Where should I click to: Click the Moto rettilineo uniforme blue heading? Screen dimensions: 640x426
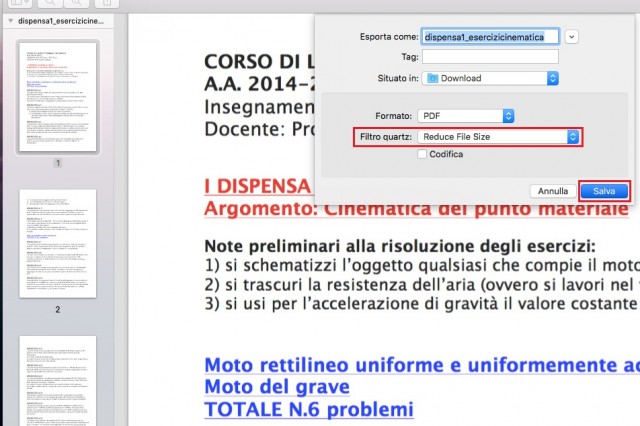[x=422, y=365]
